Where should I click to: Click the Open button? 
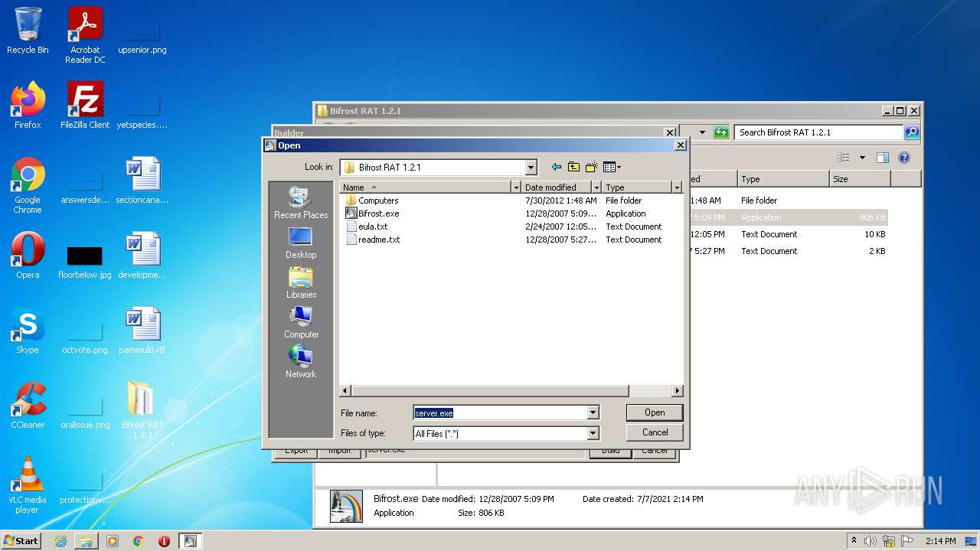(654, 412)
